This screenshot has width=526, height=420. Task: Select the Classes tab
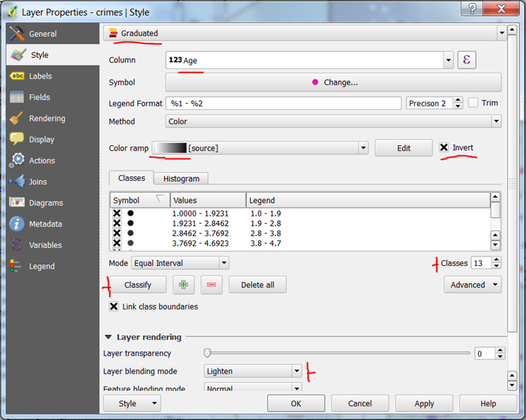pyautogui.click(x=131, y=178)
